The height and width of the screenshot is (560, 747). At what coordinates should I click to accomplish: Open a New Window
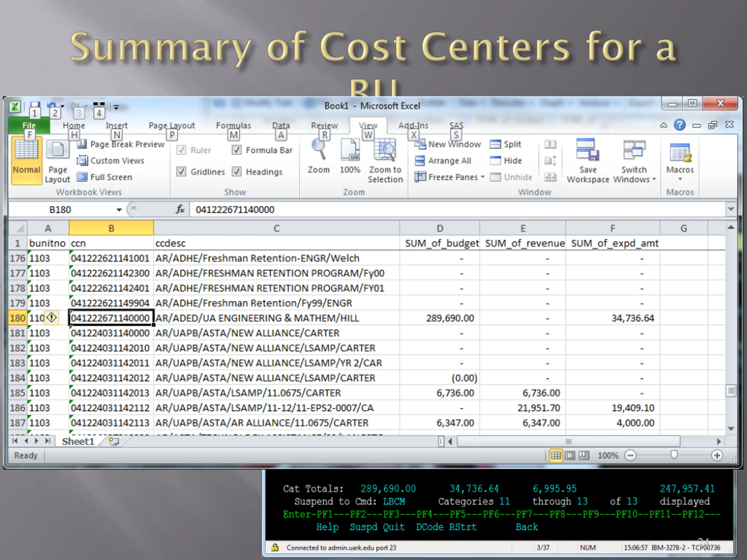point(447,144)
